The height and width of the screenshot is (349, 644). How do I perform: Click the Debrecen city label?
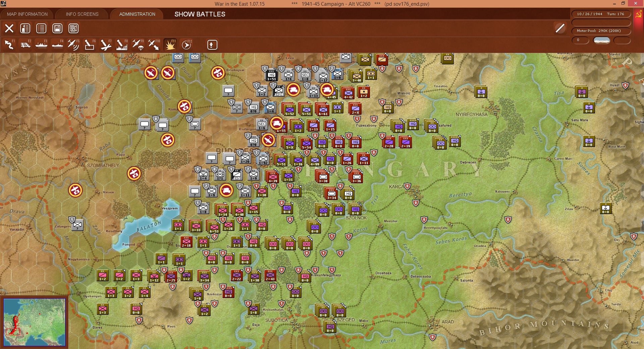point(468,162)
